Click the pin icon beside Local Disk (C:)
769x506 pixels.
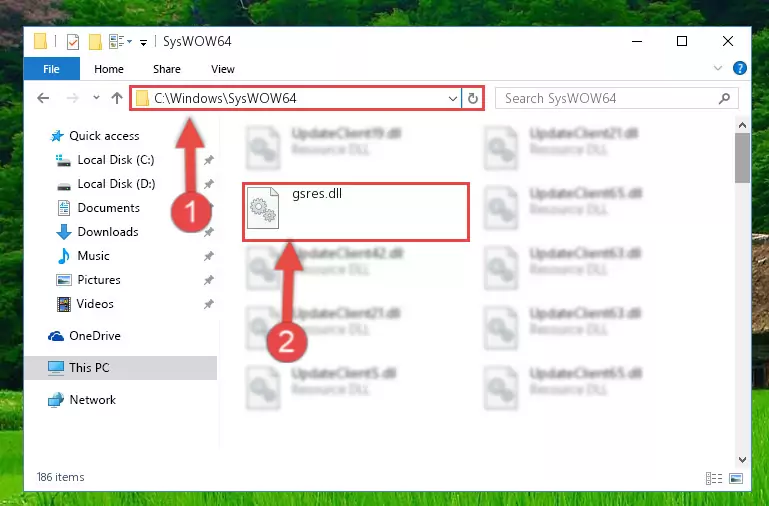click(208, 160)
